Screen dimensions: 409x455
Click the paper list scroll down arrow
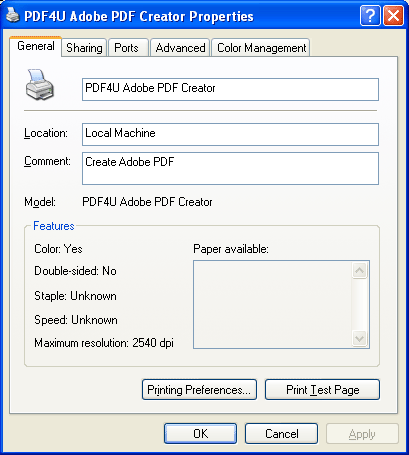[359, 339]
